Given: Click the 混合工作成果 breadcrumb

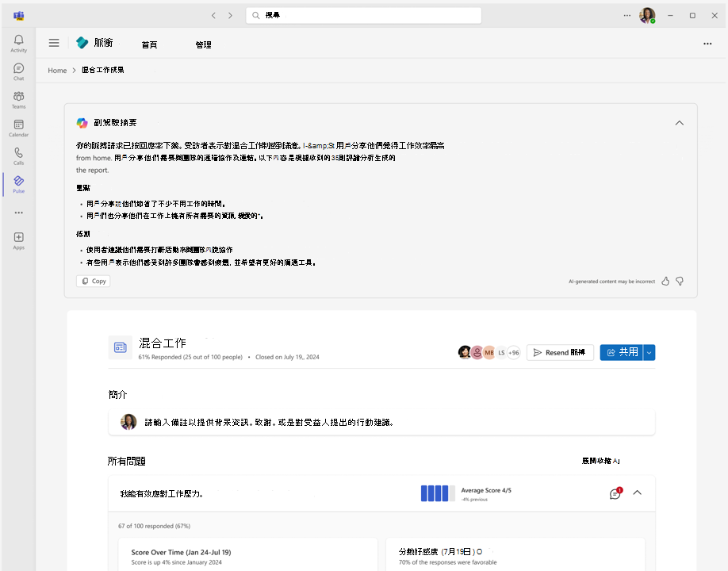Looking at the screenshot, I should click(x=103, y=70).
